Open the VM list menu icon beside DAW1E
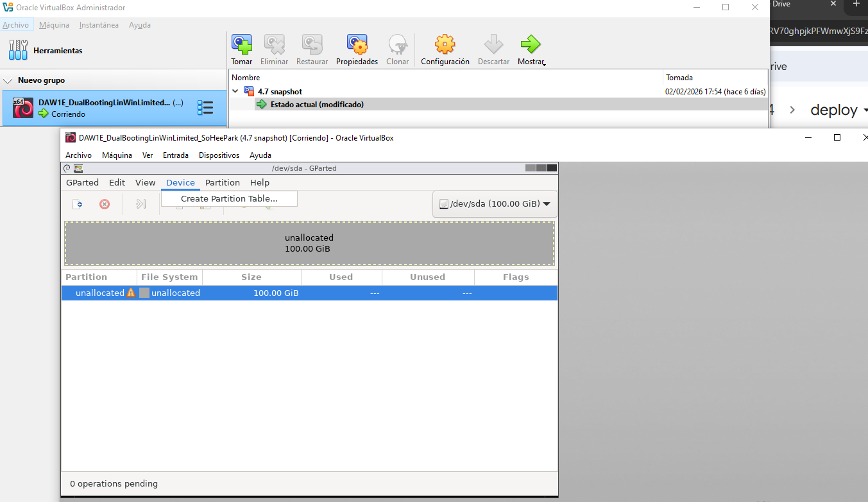This screenshot has width=868, height=502. [x=205, y=108]
